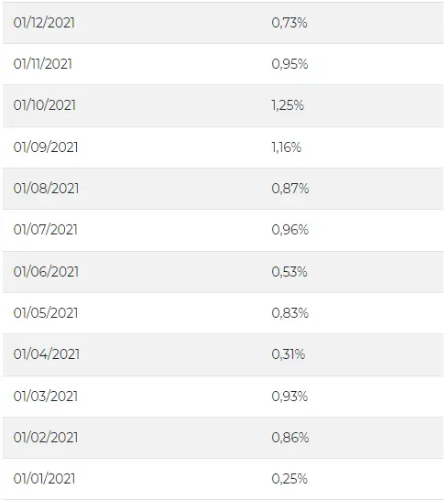Image resolution: width=448 pixels, height=500 pixels.
Task: Select the 01/09/2021 date cell
Action: pyautogui.click(x=46, y=147)
